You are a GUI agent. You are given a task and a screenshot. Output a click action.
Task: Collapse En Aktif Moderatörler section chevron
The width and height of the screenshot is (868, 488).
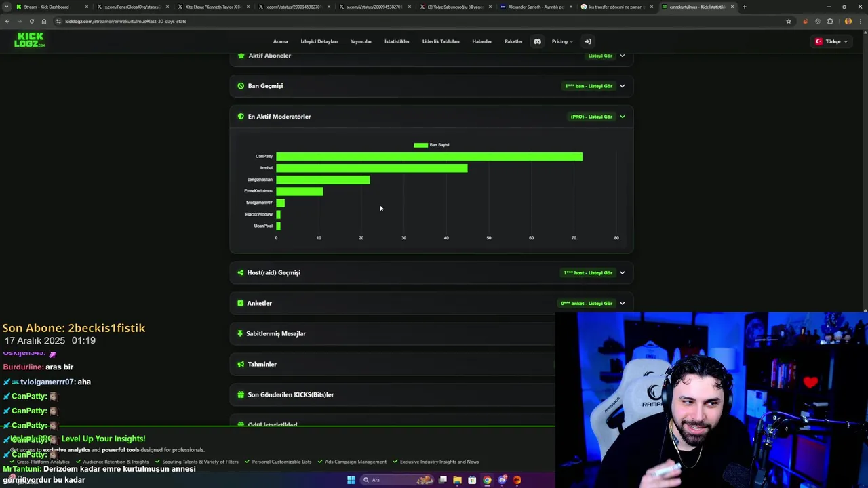622,117
